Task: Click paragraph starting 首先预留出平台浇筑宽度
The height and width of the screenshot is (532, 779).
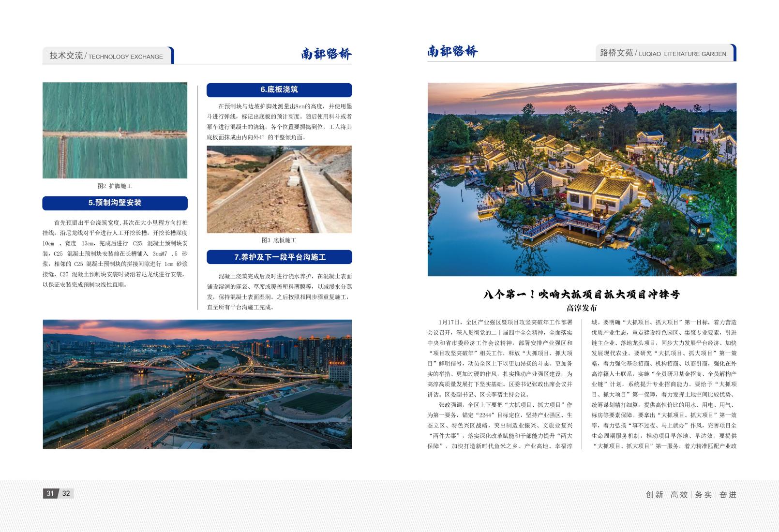Action: 115,253
